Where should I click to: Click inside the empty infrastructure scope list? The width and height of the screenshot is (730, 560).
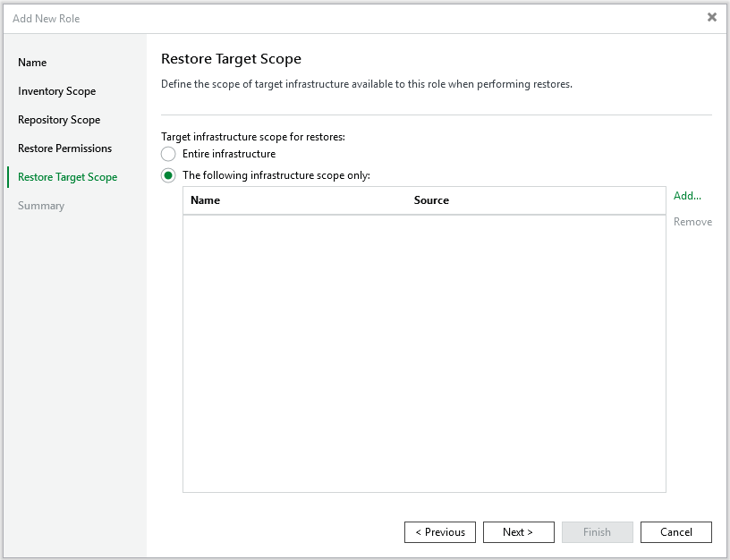(424, 353)
